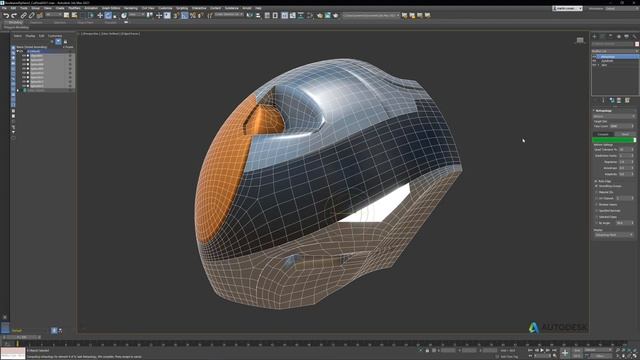This screenshot has width=640, height=360.
Task: Click the Edged Faces viewport label
Action: click(x=131, y=34)
